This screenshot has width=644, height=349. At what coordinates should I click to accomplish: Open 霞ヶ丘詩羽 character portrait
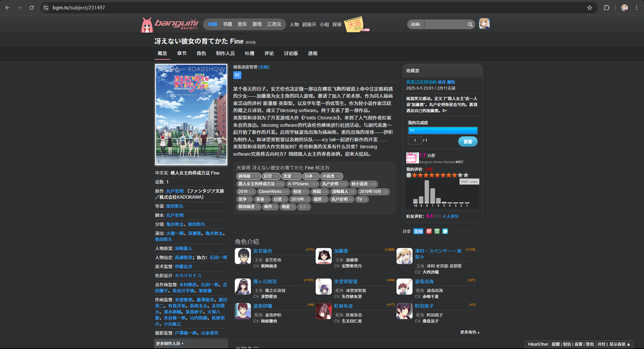pyautogui.click(x=243, y=287)
